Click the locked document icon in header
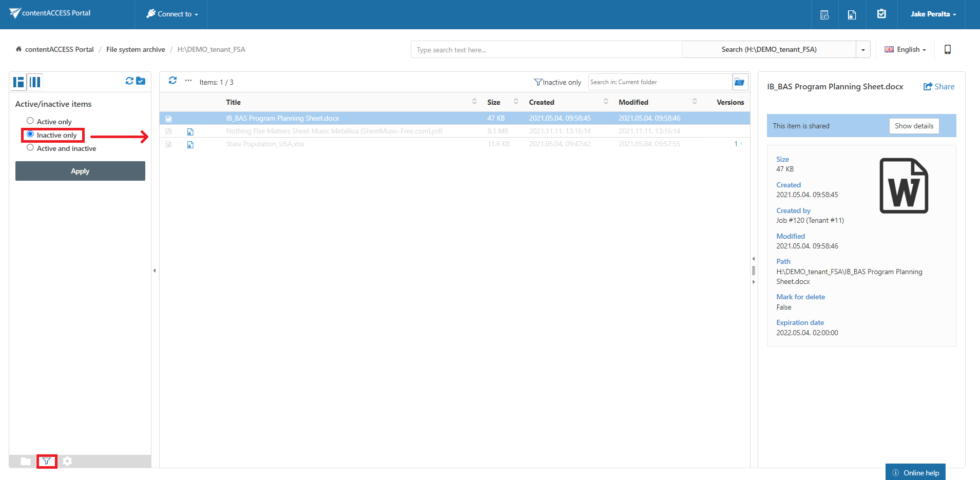The image size is (980, 480). click(x=852, y=15)
